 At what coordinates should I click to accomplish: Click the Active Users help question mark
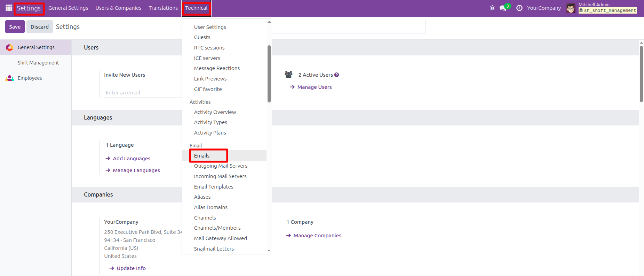[x=336, y=75]
